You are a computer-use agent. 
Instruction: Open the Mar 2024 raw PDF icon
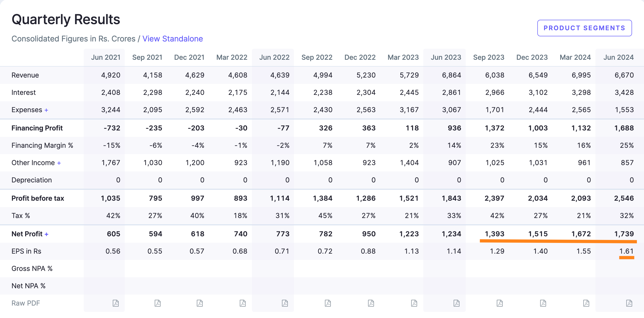[586, 303]
